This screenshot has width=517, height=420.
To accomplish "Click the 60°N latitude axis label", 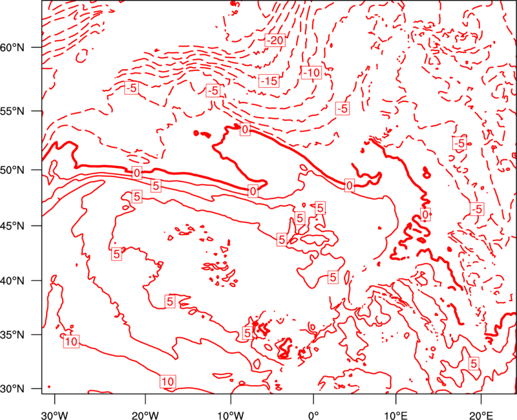I will (x=12, y=47).
